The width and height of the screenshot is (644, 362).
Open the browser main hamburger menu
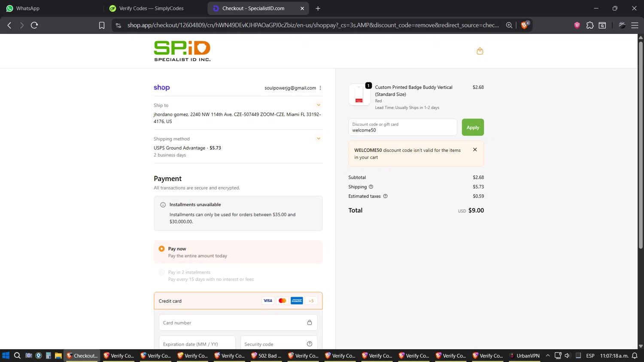coord(635,25)
